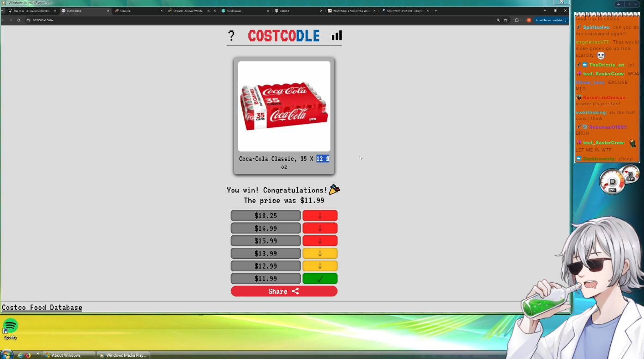Select the $16.99 guess row
The height and width of the screenshot is (359, 644).
(265, 228)
